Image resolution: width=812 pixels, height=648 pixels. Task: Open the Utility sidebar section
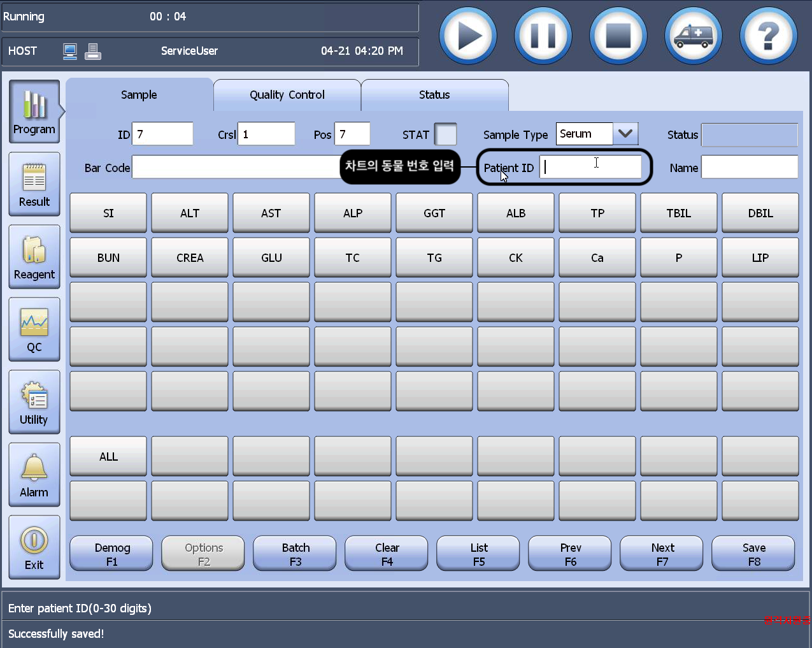click(34, 401)
